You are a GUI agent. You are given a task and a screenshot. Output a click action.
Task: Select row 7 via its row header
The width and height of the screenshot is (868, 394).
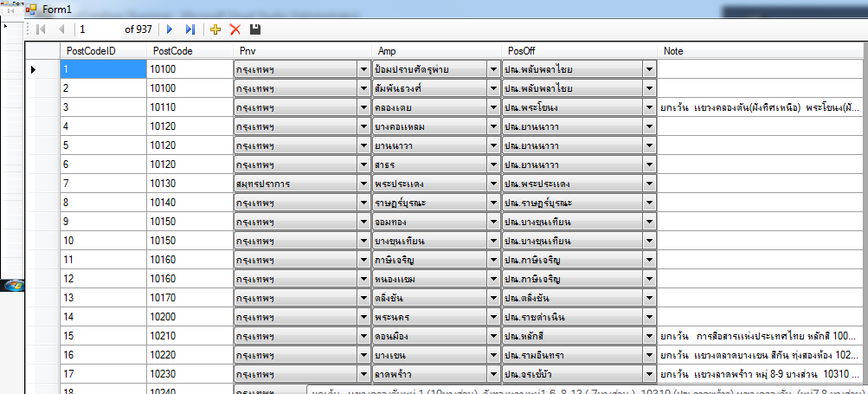pyautogui.click(x=42, y=184)
